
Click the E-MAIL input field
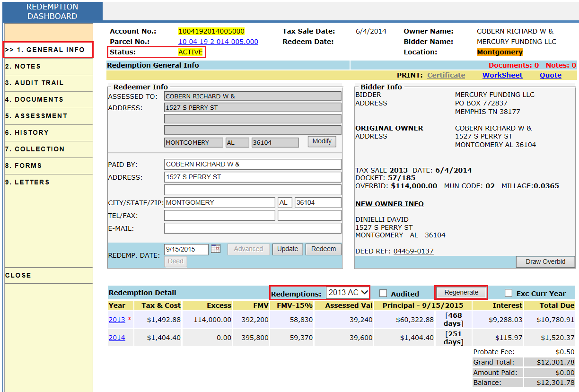tap(253, 228)
